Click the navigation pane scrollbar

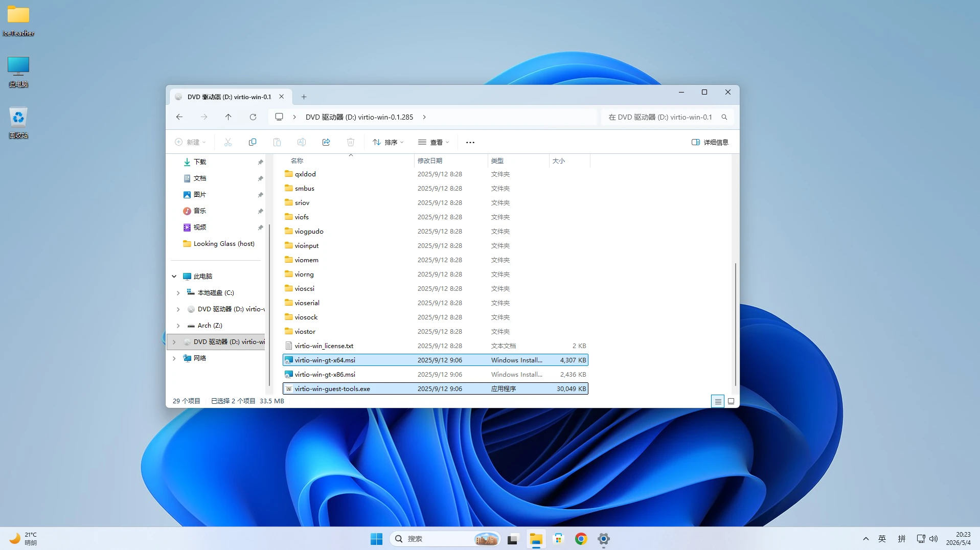coord(269,305)
